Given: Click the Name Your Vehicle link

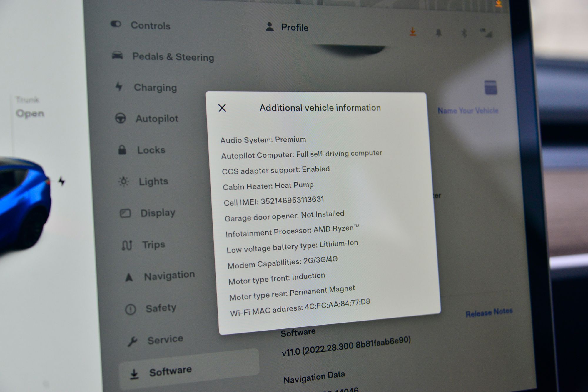Looking at the screenshot, I should [468, 111].
